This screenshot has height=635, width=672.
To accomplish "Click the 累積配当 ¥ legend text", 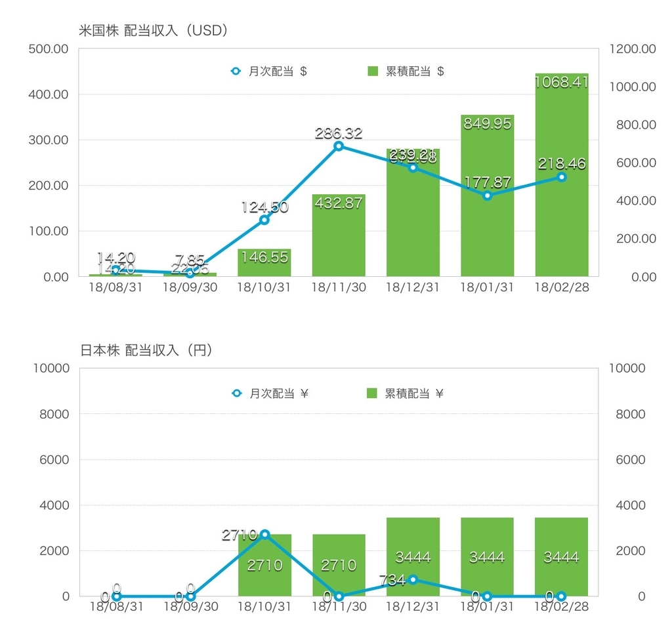I will coord(415,393).
